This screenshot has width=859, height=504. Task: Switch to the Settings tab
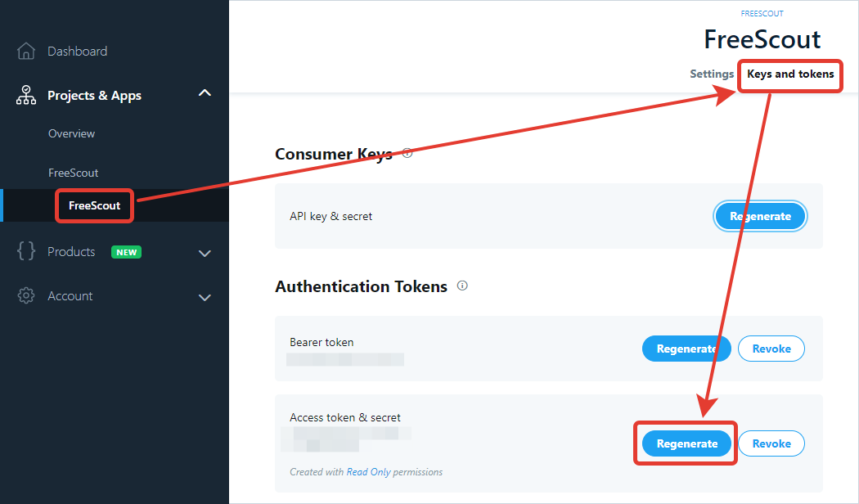tap(711, 74)
